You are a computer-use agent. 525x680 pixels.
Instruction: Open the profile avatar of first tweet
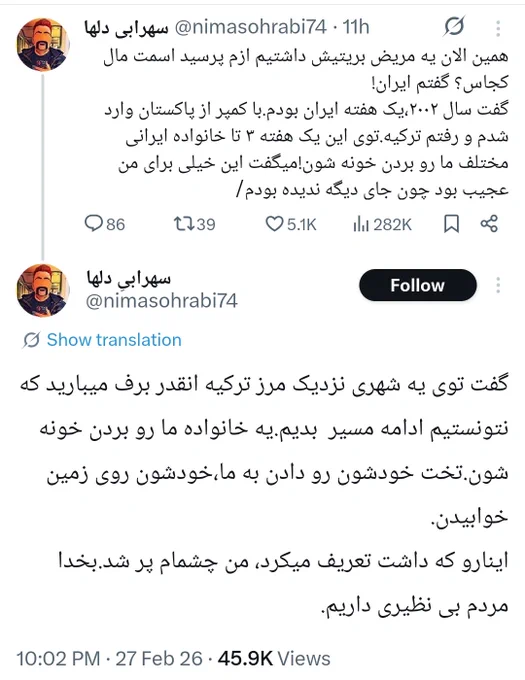42,44
